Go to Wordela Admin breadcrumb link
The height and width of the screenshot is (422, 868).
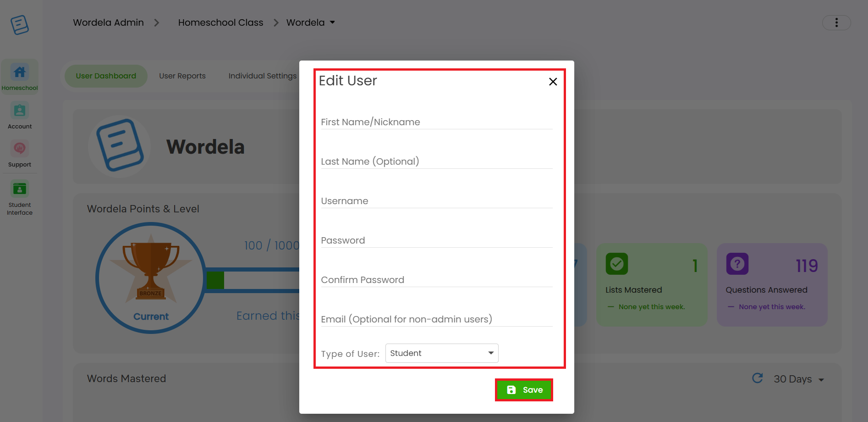coord(109,22)
